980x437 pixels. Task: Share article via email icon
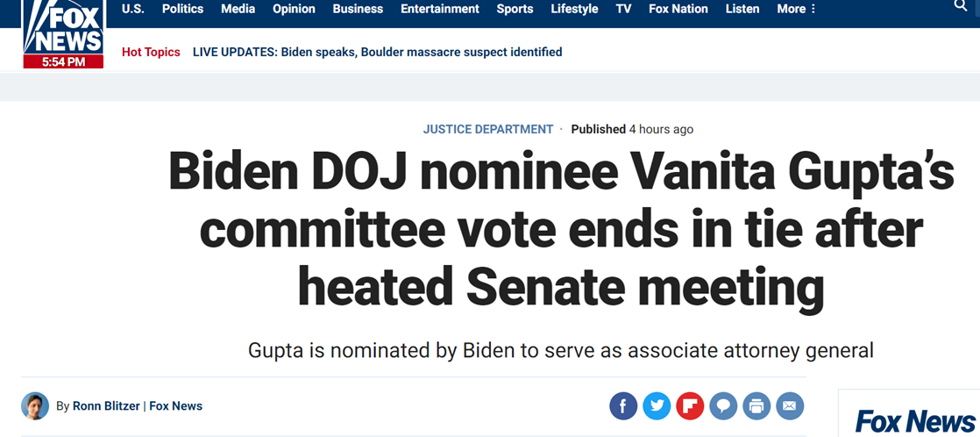point(790,406)
